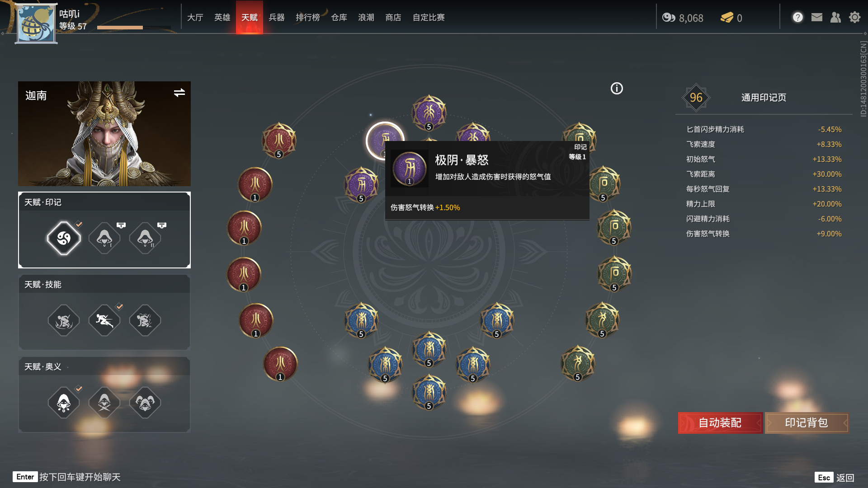Click the 自动装配 button
This screenshot has height=488, width=868.
[720, 423]
